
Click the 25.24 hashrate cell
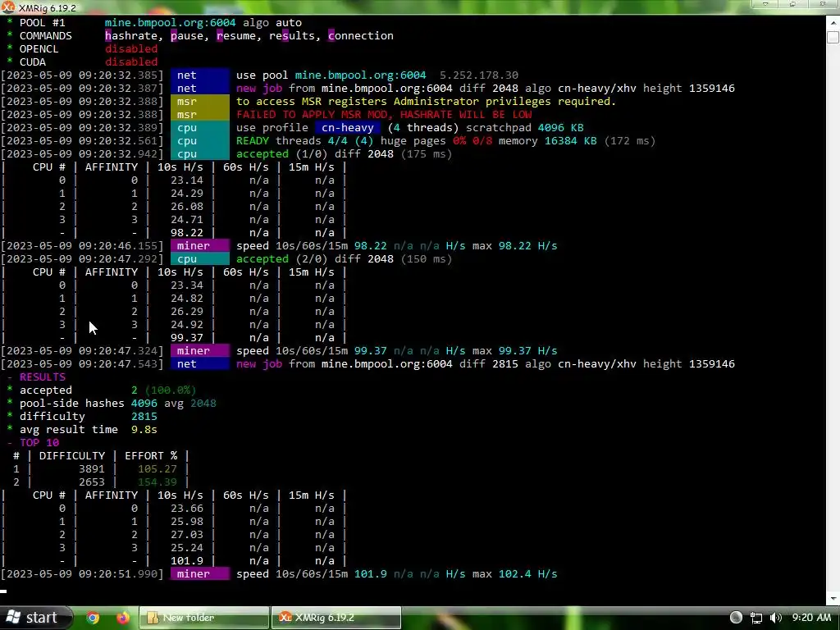coord(186,547)
